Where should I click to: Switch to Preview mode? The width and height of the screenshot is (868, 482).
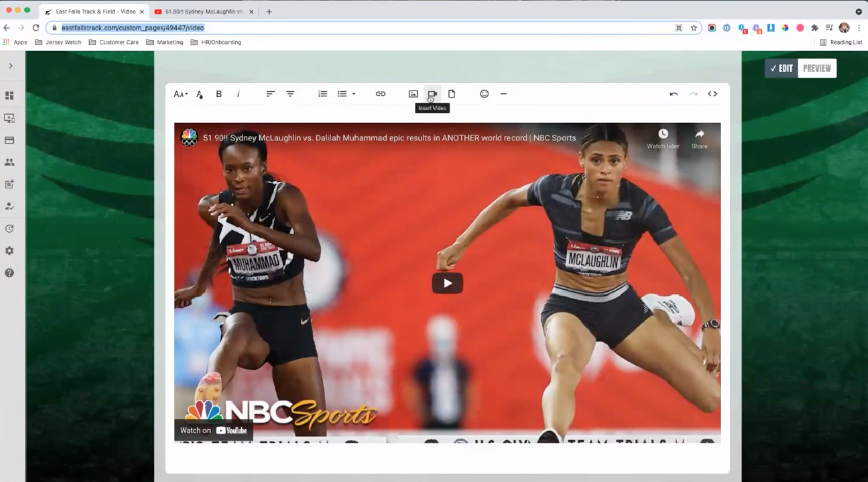pyautogui.click(x=816, y=68)
